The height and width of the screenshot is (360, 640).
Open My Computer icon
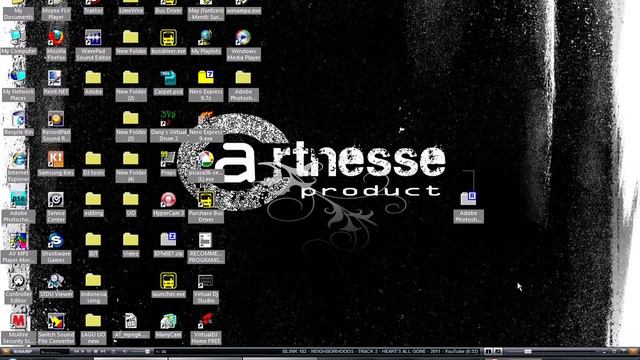(18, 38)
